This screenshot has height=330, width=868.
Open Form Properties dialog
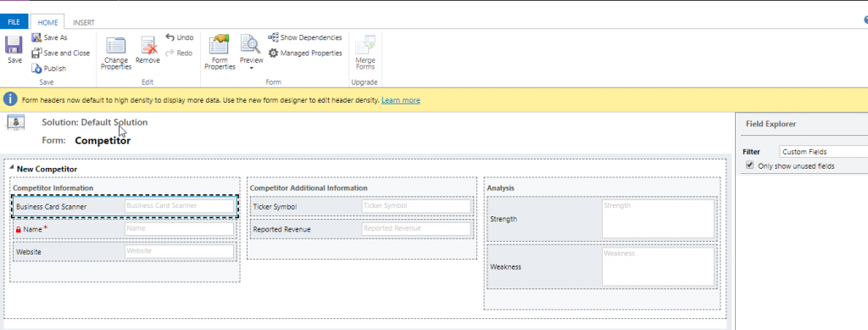tap(220, 53)
